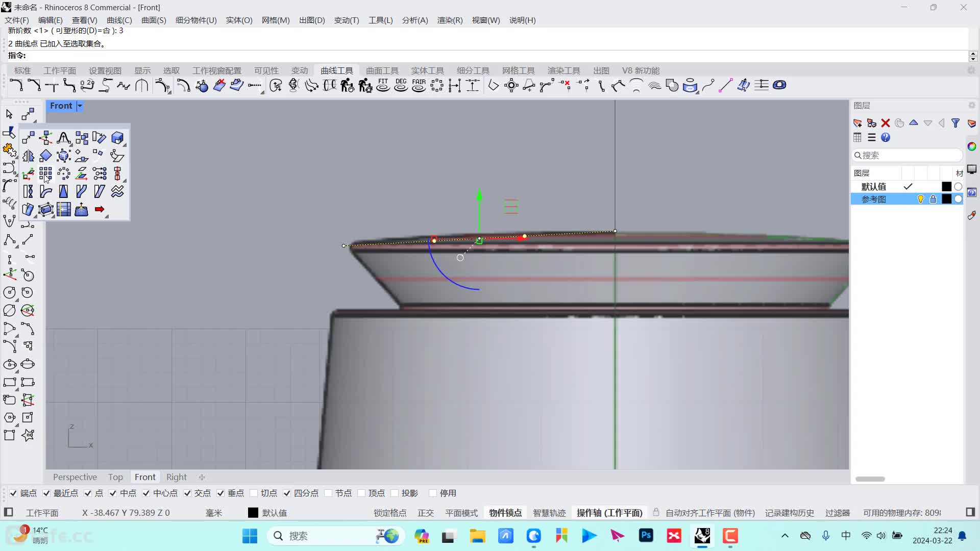980x551 pixels.
Task: Select the Chamfer Curves tool
Action: pos(34,85)
